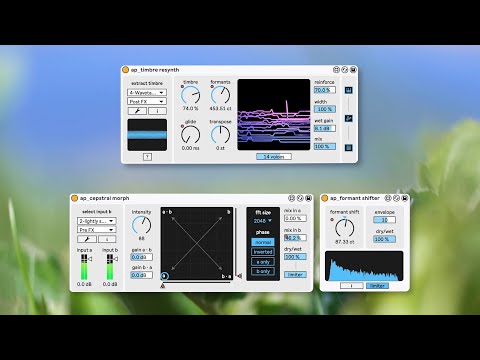Open the fft size 2048 dropdown
The width and height of the screenshot is (480, 360).
coord(263,221)
